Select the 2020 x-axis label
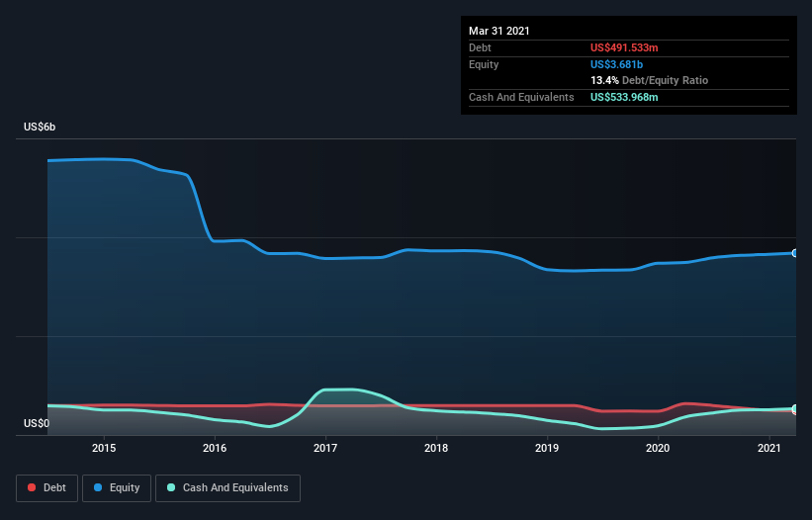 click(658, 448)
